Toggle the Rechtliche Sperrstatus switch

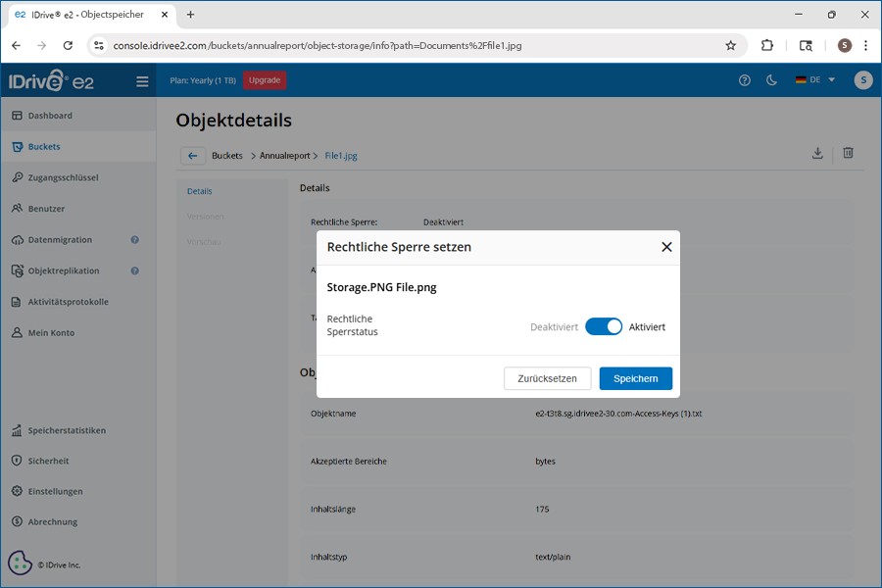pos(603,327)
